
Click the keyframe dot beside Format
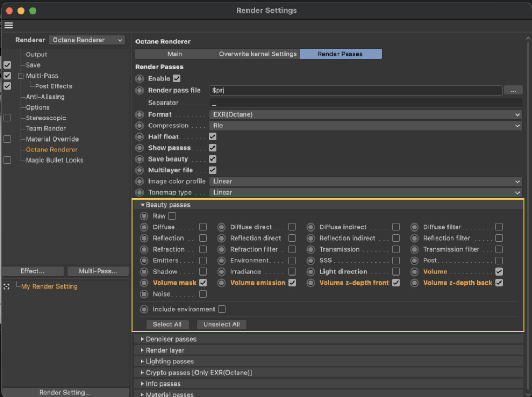pos(140,114)
